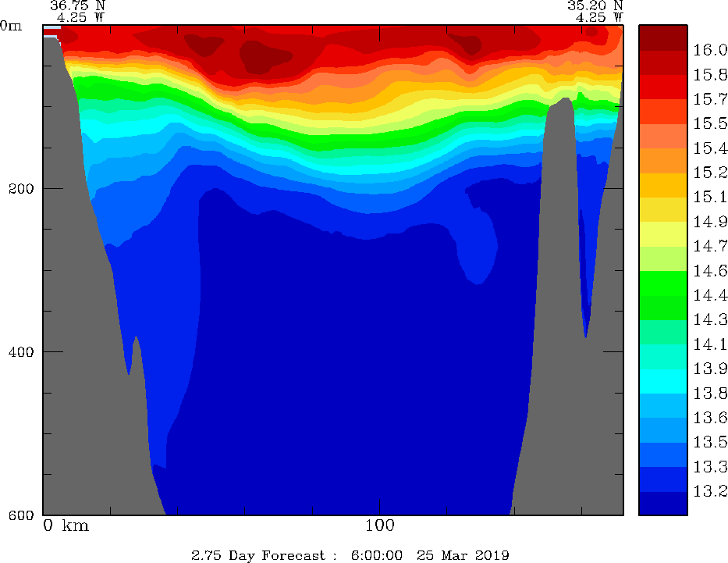Click the 100 distance axis label
Image resolution: width=728 pixels, height=563 pixels.
(x=380, y=526)
